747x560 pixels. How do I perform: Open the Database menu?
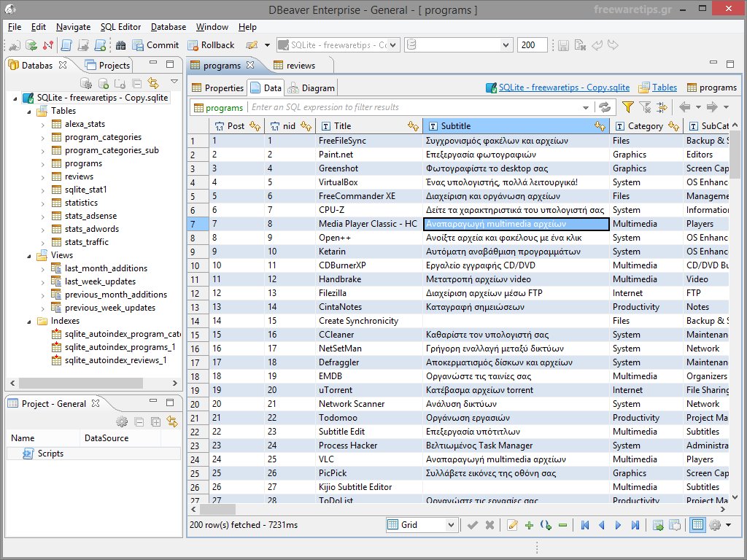click(x=169, y=27)
